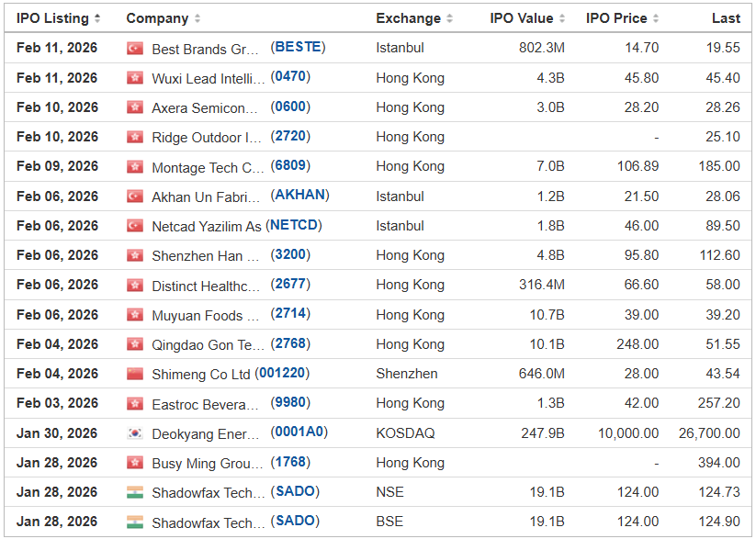Select company name Muyuan Foods
Viewport: 756px width, 539px height.
tap(206, 315)
